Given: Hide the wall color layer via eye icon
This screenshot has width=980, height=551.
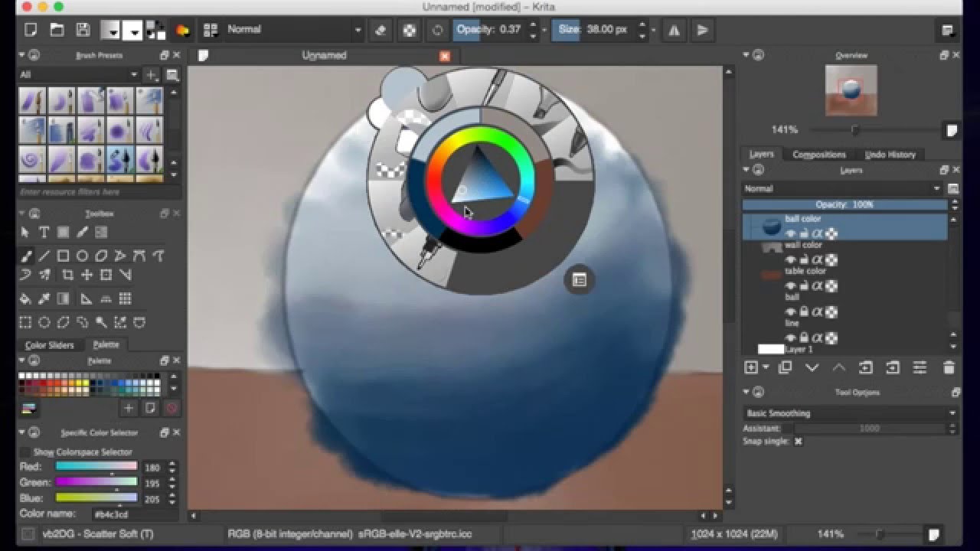Looking at the screenshot, I should pos(791,260).
